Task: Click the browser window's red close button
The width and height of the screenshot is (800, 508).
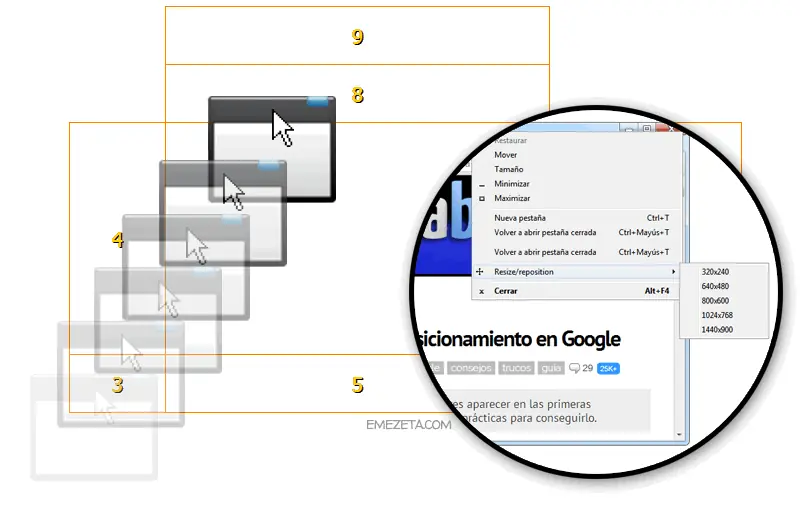Action: (x=668, y=128)
